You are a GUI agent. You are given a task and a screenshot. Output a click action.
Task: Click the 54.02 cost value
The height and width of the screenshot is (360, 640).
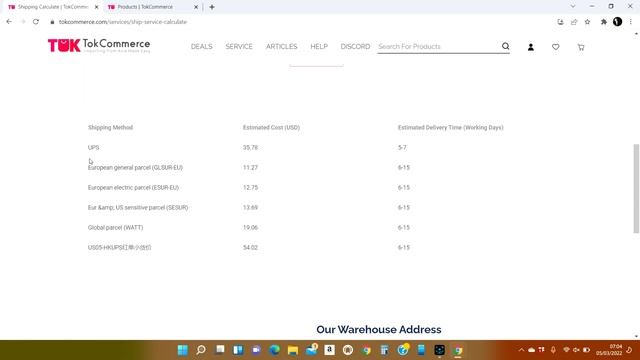(250, 247)
